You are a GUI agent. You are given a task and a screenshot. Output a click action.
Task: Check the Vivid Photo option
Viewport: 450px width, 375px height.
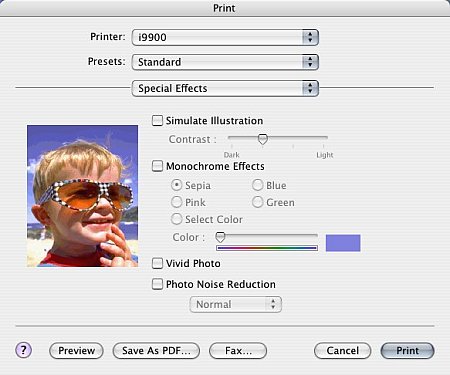coord(157,263)
